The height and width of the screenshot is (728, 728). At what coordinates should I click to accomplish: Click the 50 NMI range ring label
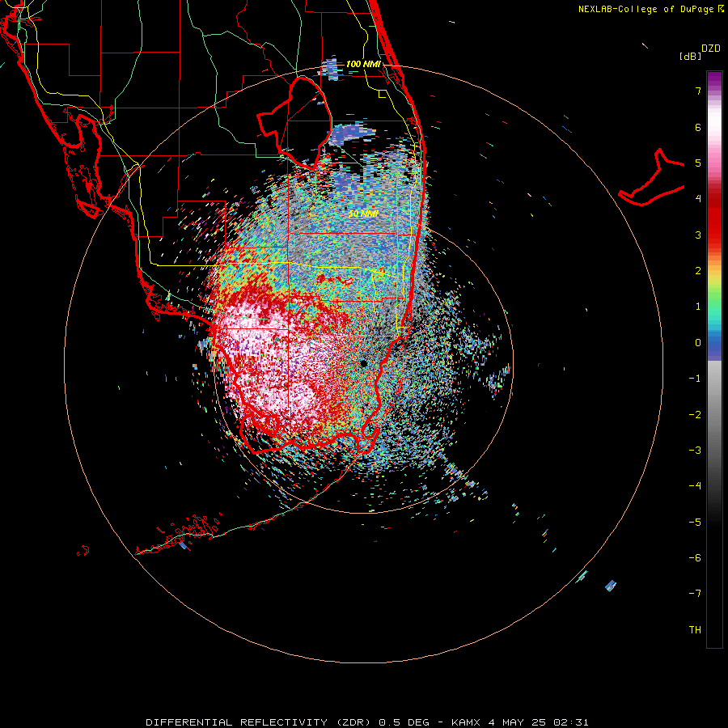(x=363, y=214)
